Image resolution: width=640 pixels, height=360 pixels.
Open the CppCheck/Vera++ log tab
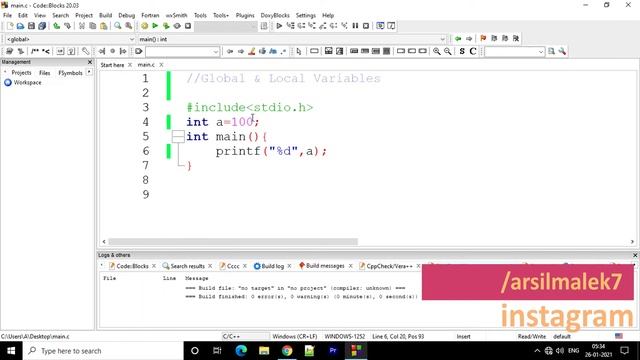[389, 266]
